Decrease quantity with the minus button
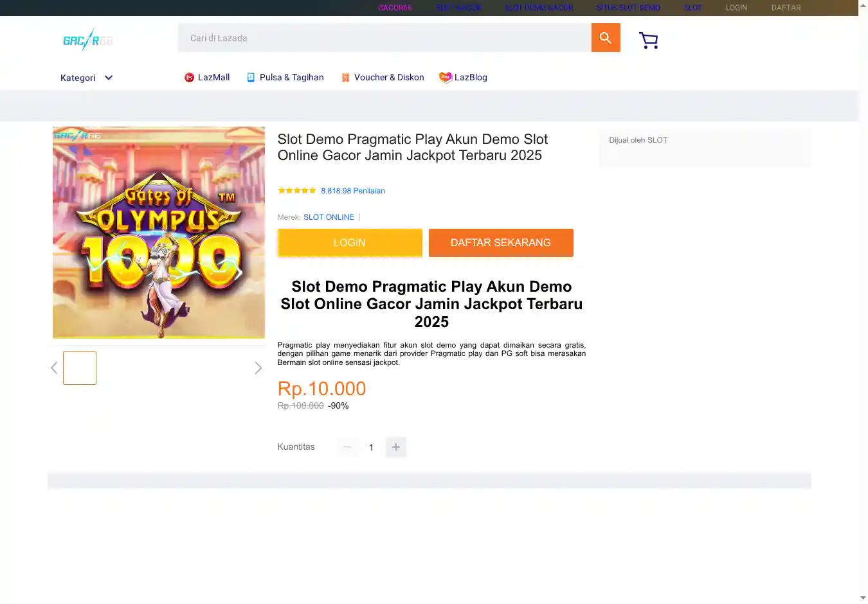Screen dimensions: 868x604 click(x=347, y=447)
